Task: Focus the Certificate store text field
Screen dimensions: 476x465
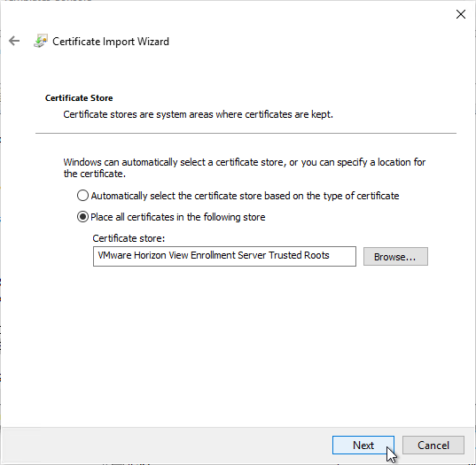Action: click(x=224, y=256)
